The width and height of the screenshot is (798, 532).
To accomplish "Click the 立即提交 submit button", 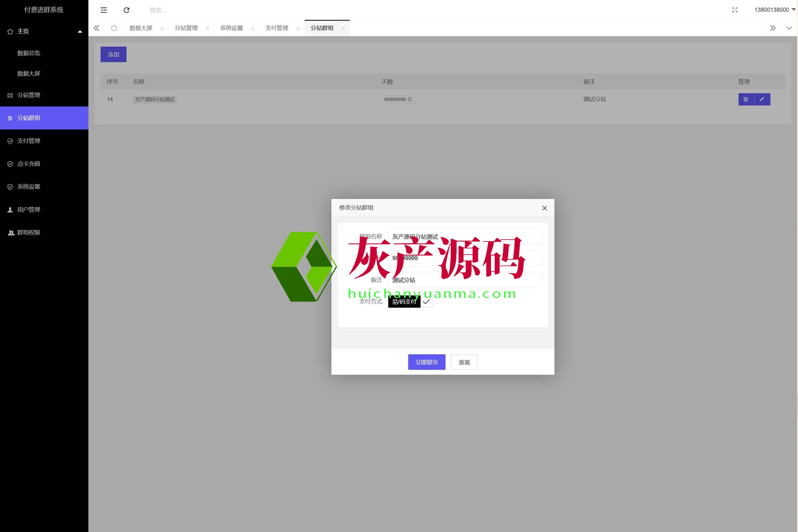I will point(426,362).
